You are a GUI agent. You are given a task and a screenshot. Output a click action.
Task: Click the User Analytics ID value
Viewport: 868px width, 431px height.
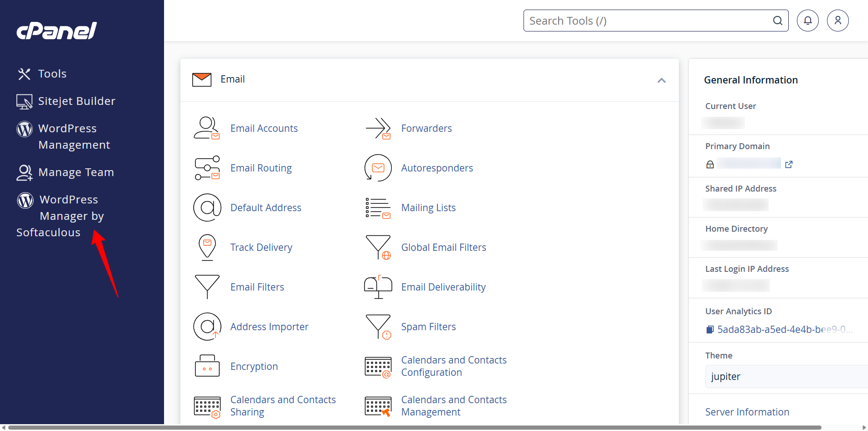click(x=785, y=329)
